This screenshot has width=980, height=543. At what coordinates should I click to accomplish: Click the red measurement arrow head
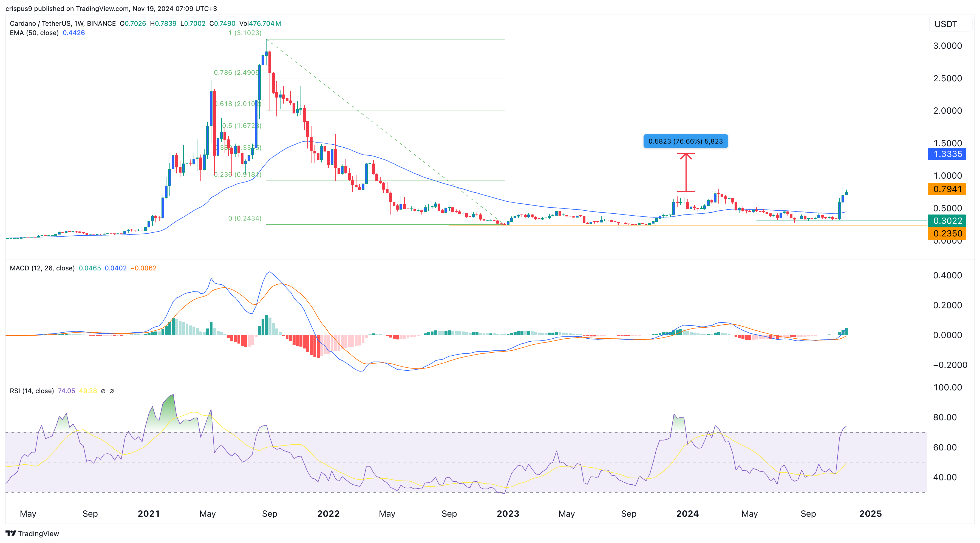coord(686,156)
